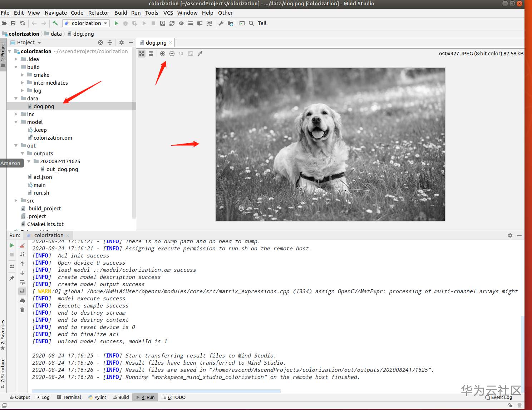Open the Project view selector dropdown

click(26, 42)
